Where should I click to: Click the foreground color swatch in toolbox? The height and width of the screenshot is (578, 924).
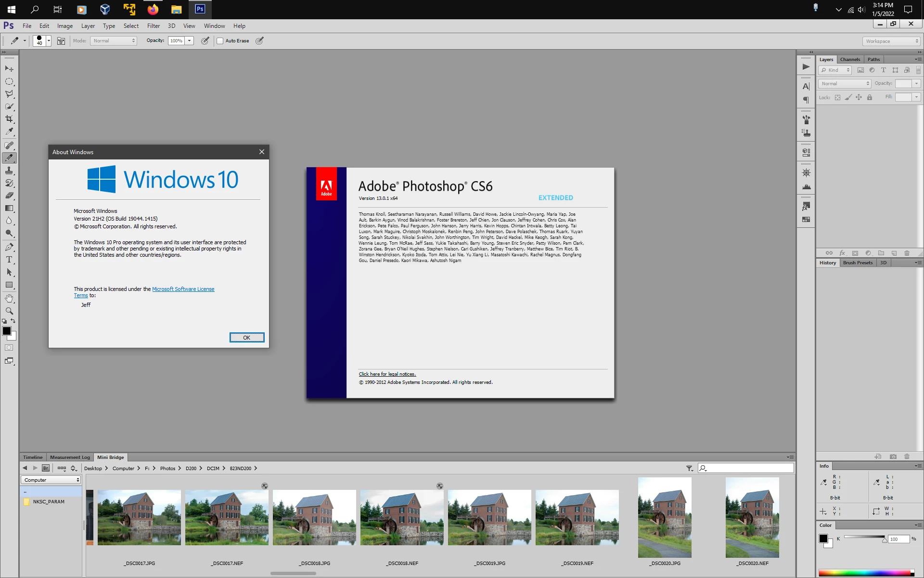pos(7,331)
